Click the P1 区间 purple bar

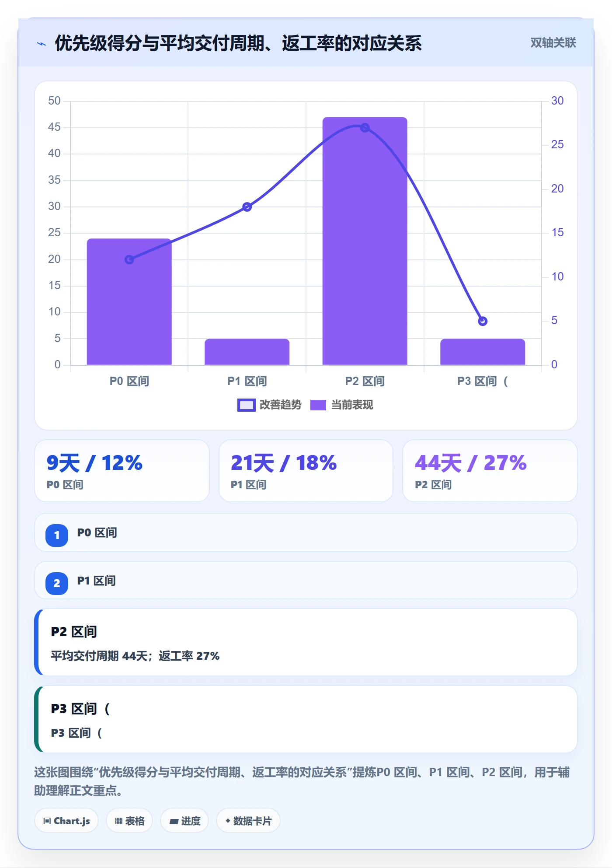(x=247, y=352)
